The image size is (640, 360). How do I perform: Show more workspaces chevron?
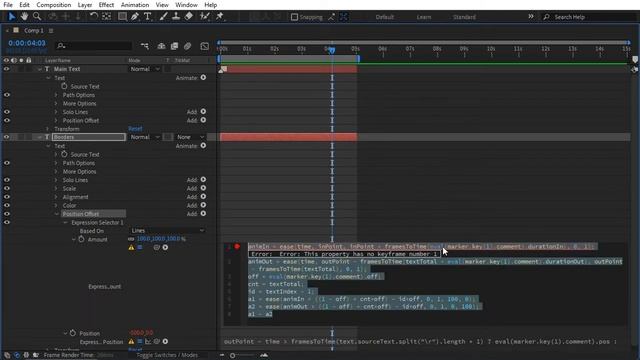531,16
